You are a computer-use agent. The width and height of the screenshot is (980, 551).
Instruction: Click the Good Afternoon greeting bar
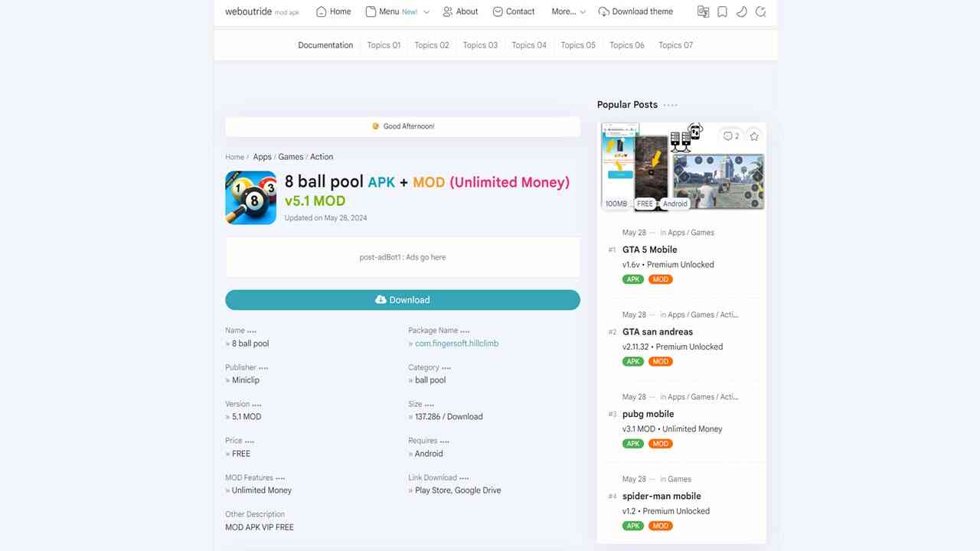coord(403,126)
